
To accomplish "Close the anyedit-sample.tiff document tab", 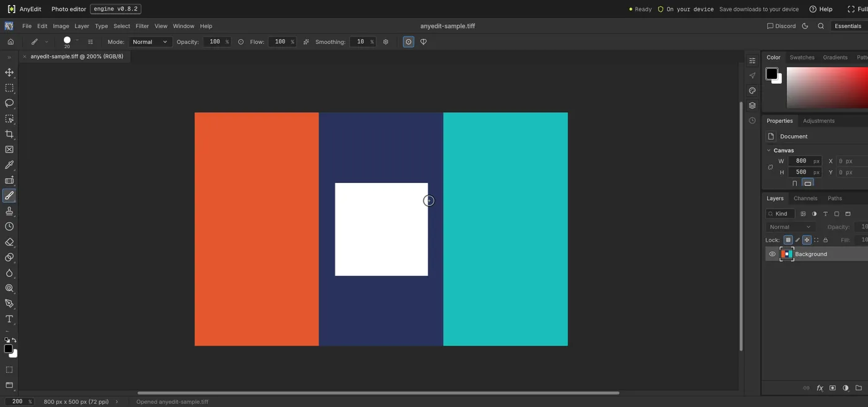I will 24,56.
